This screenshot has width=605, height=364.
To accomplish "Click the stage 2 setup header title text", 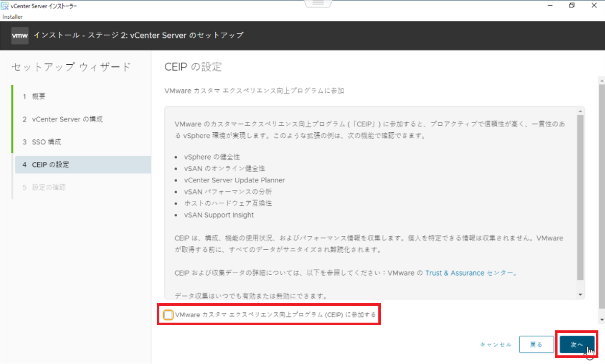I will point(138,35).
